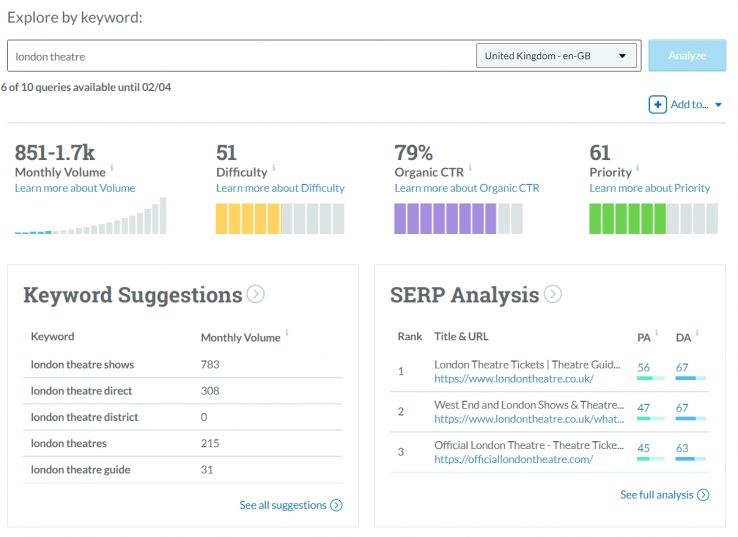This screenshot has height=537, width=738.
Task: Click the Analyze button
Action: coord(687,56)
